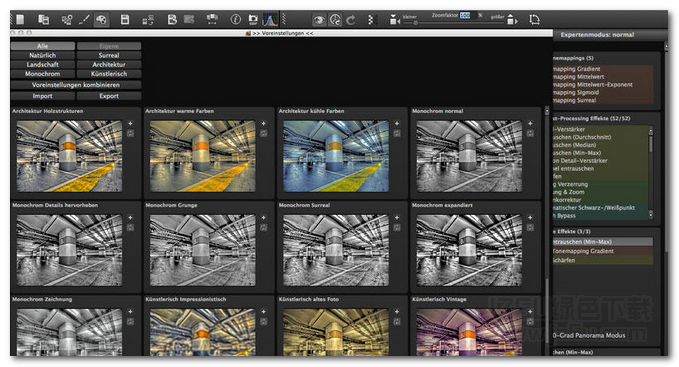The height and width of the screenshot is (367, 679).
Task: Click plus icon on 'Architektur kühle Farben' card
Action: point(397,123)
